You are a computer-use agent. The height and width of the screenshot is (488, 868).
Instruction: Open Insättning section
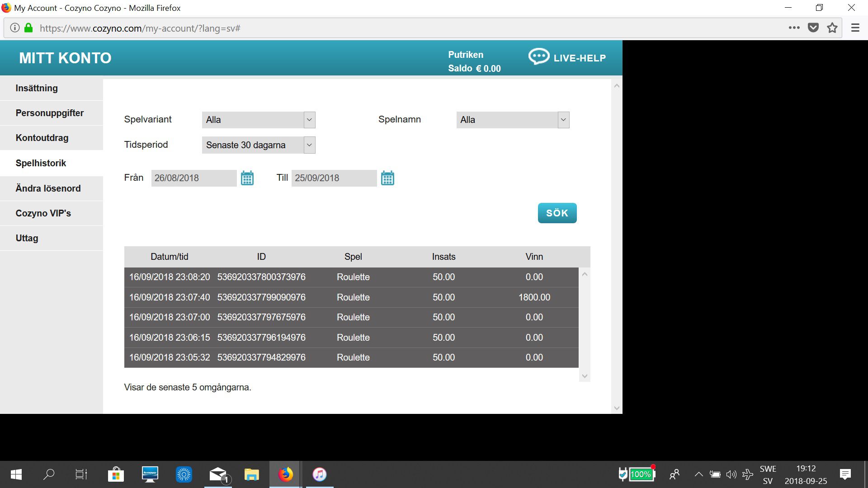[52, 88]
